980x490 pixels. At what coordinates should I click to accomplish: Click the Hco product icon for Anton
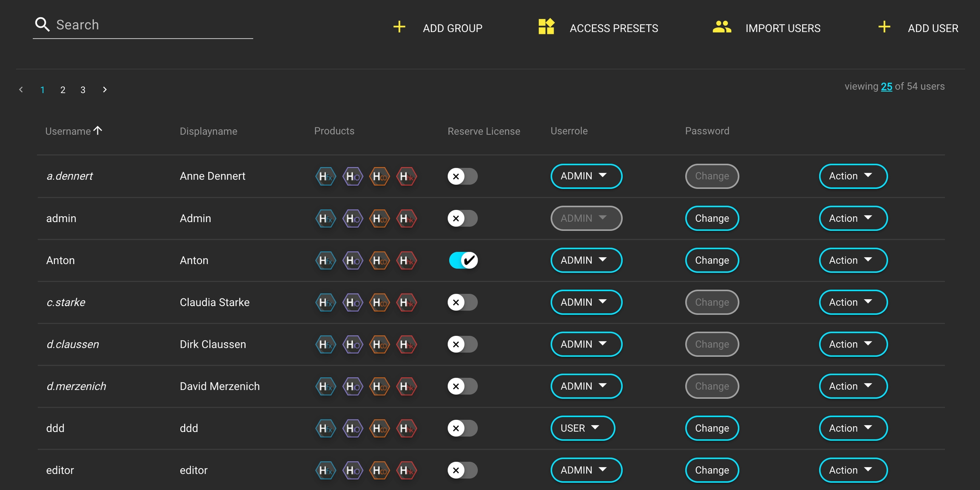tap(379, 261)
